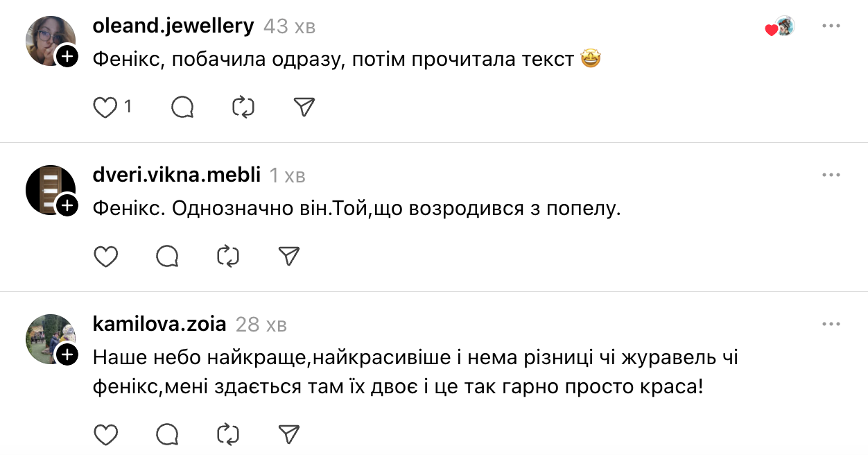Share the dveri.vikna.mebli comment
868x455 pixels.
click(x=289, y=257)
